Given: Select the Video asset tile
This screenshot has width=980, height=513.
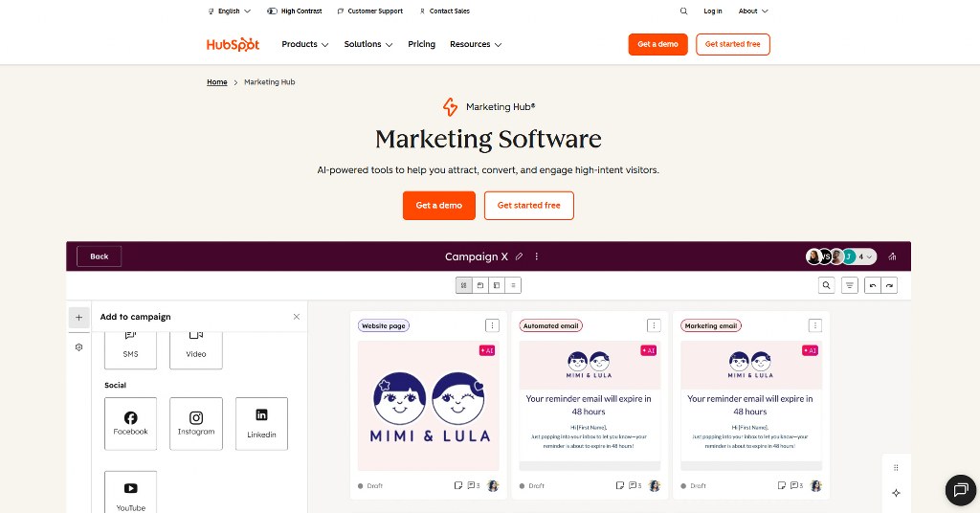Looking at the screenshot, I should pyautogui.click(x=195, y=350).
